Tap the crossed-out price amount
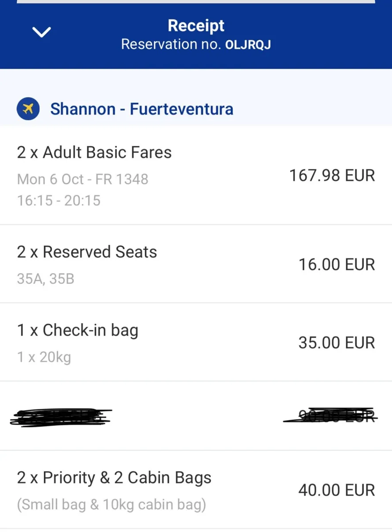This screenshot has height=532, width=392. click(330, 416)
